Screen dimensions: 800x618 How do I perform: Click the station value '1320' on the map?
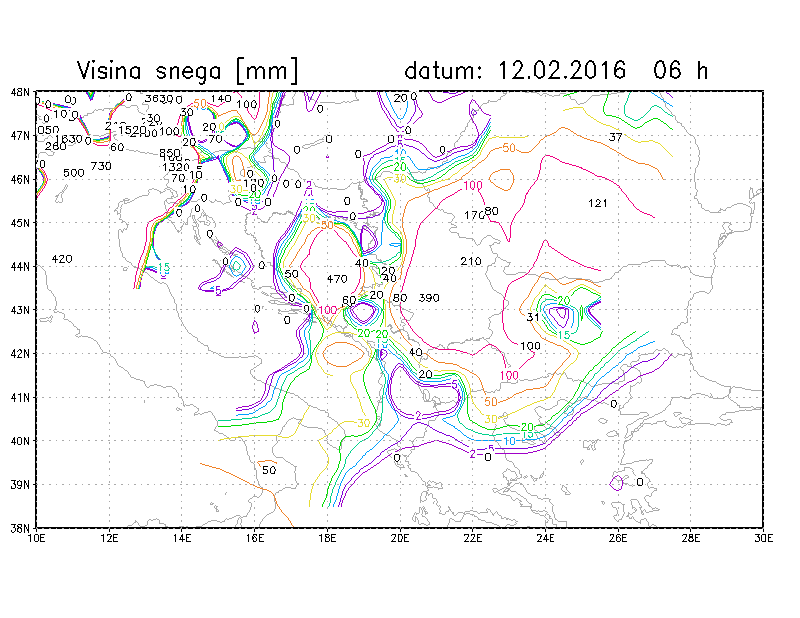(176, 167)
